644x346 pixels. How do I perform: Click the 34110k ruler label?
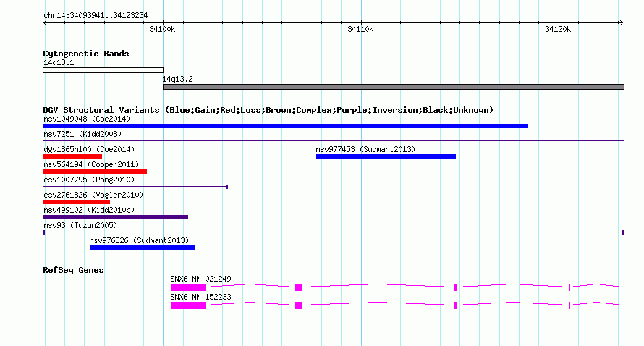click(360, 29)
